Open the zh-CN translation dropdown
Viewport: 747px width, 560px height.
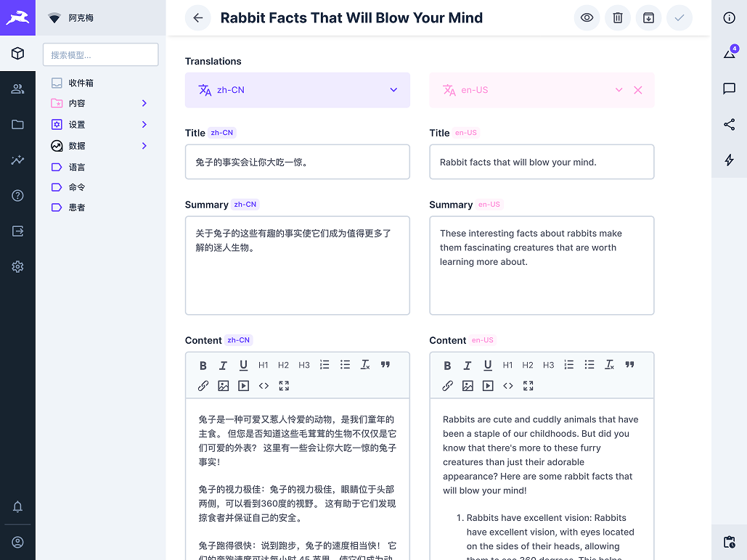point(298,90)
